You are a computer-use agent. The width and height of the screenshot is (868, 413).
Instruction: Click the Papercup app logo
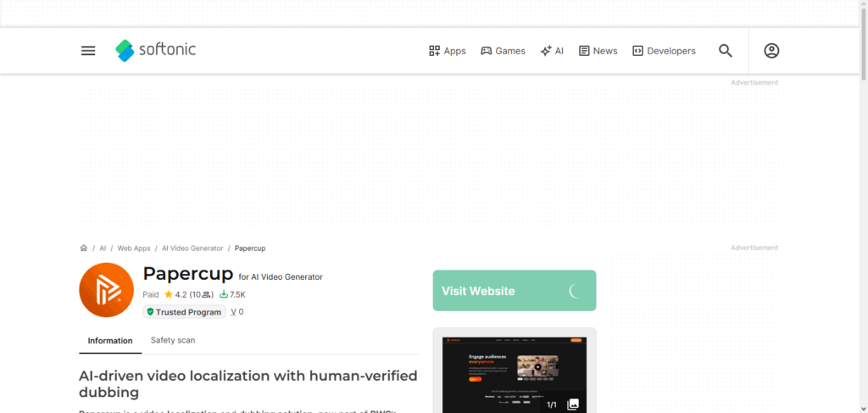(x=106, y=290)
